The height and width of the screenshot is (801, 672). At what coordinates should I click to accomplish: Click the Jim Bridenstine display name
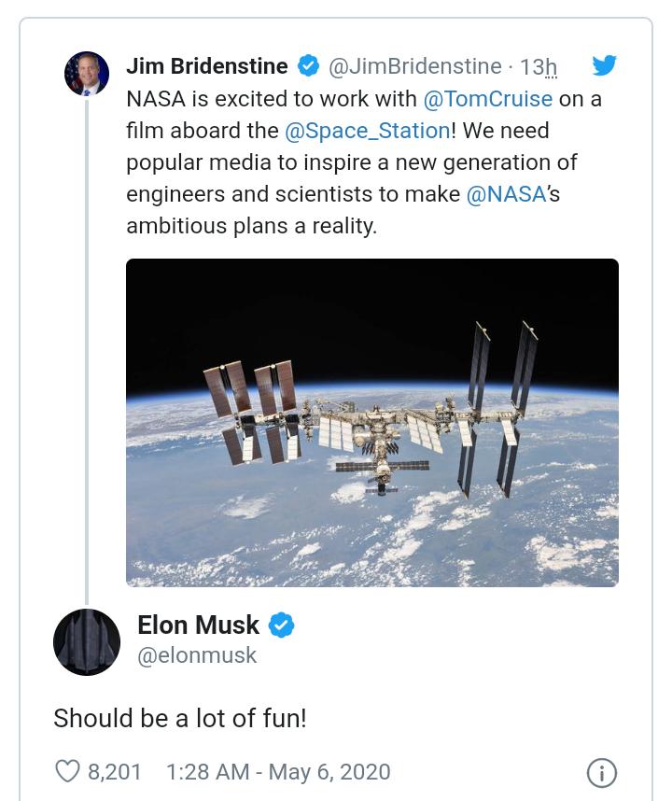tap(207, 66)
